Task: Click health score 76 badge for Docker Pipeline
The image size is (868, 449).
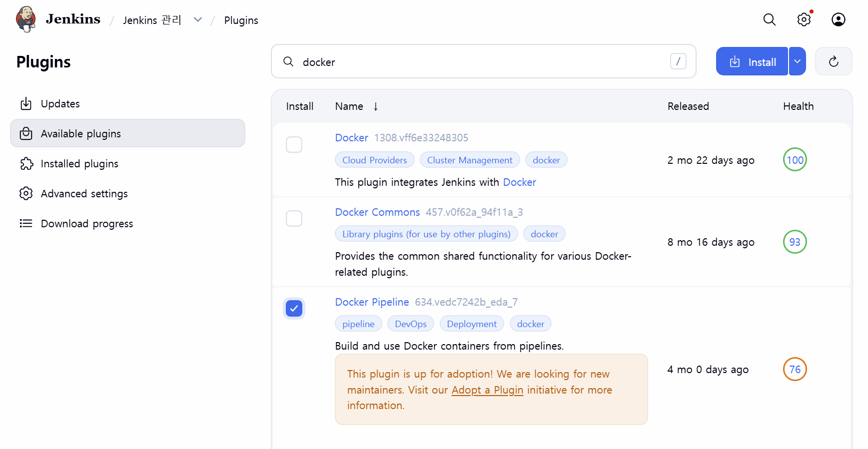Action: 795,369
